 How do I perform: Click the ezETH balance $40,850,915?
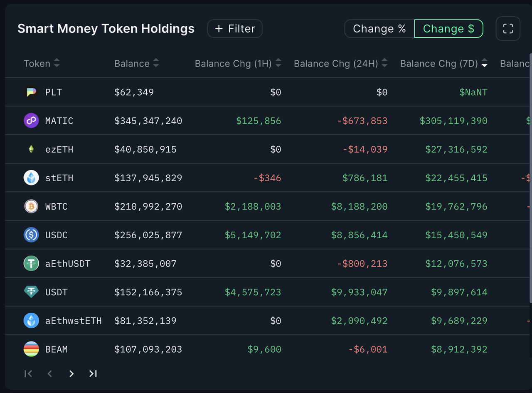tap(145, 150)
